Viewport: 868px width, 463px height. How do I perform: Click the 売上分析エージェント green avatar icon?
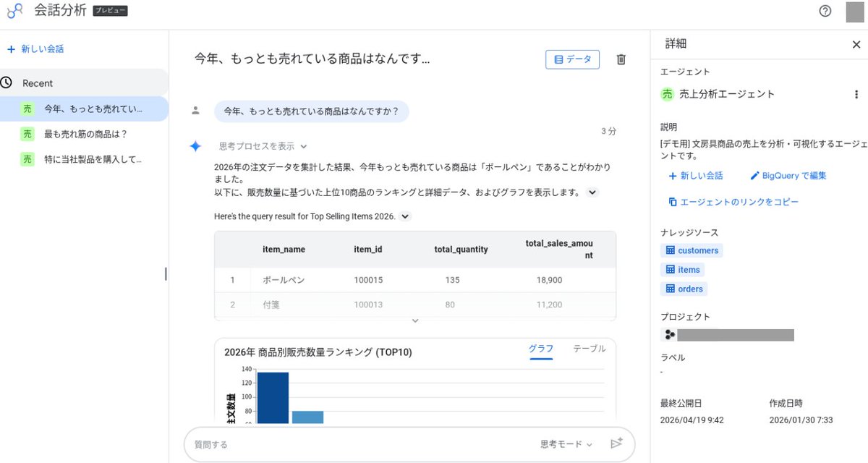[x=666, y=93]
